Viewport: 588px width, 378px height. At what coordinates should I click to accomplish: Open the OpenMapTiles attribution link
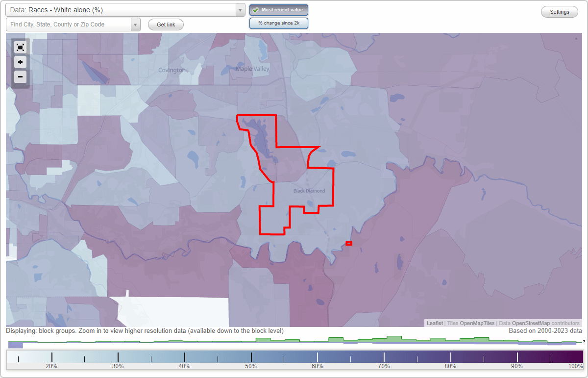[x=477, y=323]
